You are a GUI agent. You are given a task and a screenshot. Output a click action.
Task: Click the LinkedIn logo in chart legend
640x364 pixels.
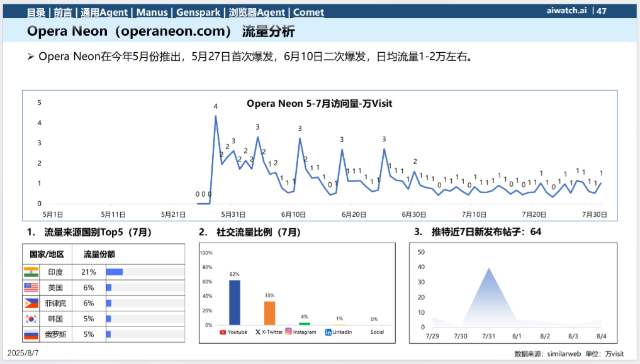coord(328,332)
